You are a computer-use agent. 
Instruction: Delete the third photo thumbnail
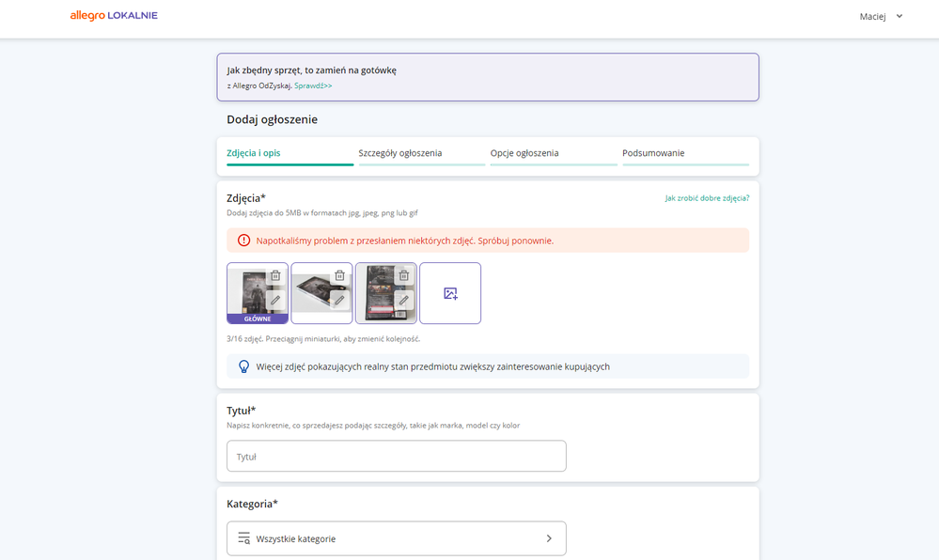coord(403,275)
